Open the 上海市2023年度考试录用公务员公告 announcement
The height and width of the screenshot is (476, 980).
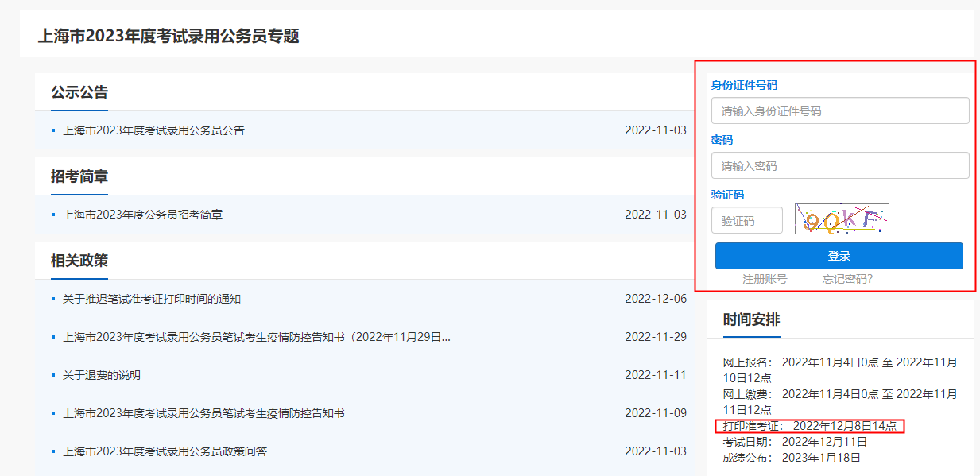pos(153,130)
